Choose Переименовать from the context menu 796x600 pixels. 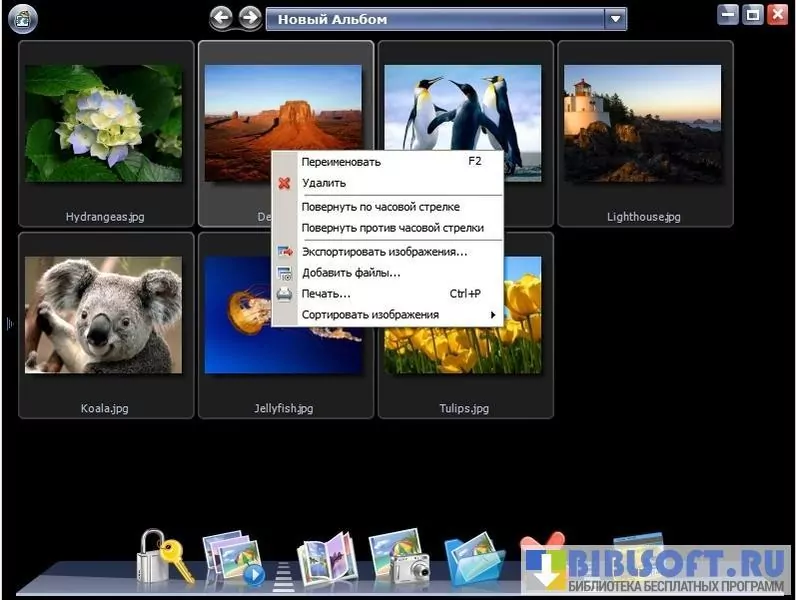click(341, 161)
